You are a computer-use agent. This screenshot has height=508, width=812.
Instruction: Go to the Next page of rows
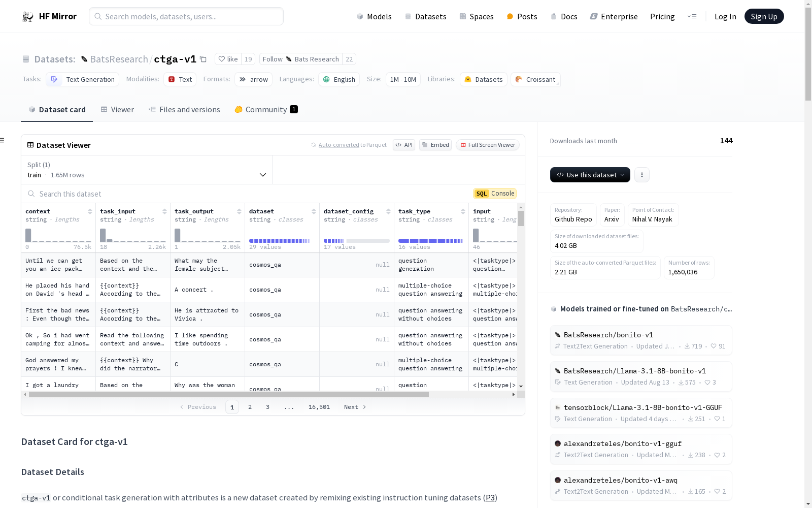tap(355, 407)
